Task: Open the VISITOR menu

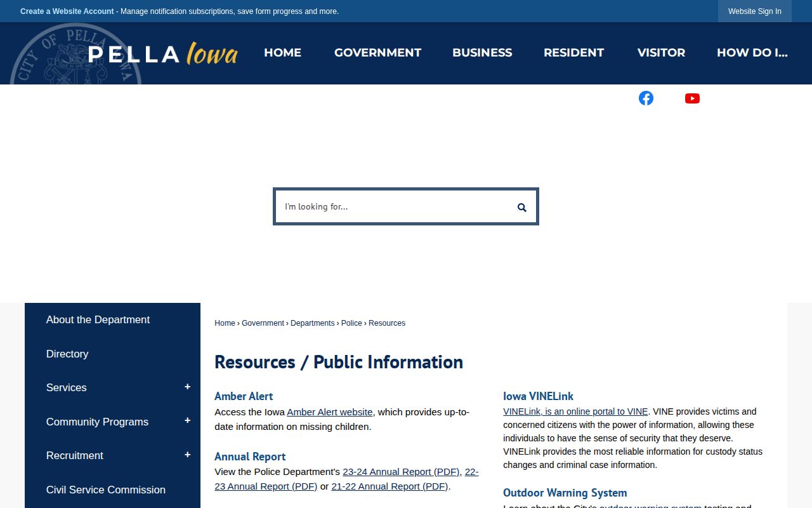Action: point(661,53)
